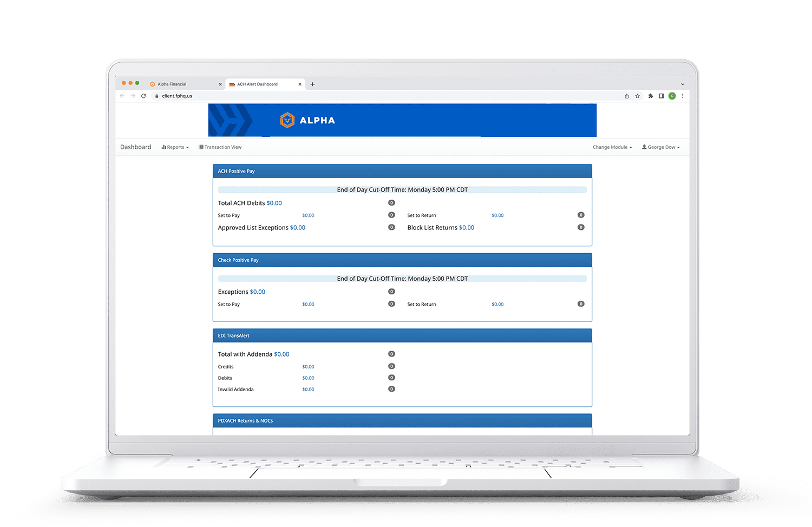
Task: Click the share icon in address bar
Action: click(x=627, y=96)
